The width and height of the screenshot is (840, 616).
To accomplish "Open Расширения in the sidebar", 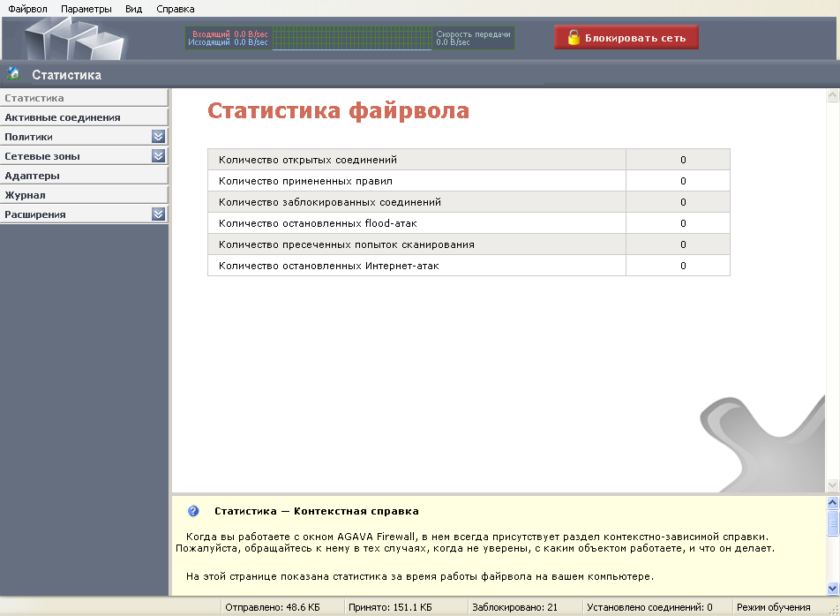I will click(84, 214).
